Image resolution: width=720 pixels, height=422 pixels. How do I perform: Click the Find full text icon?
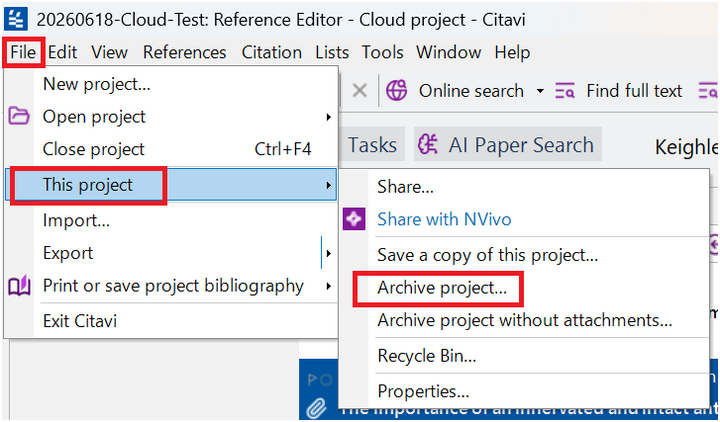[564, 91]
